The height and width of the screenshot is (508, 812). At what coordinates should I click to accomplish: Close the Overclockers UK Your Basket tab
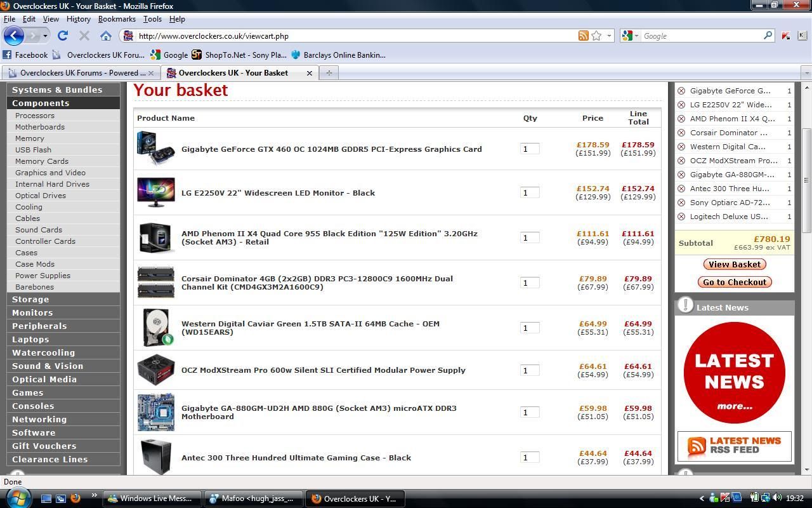click(x=310, y=73)
